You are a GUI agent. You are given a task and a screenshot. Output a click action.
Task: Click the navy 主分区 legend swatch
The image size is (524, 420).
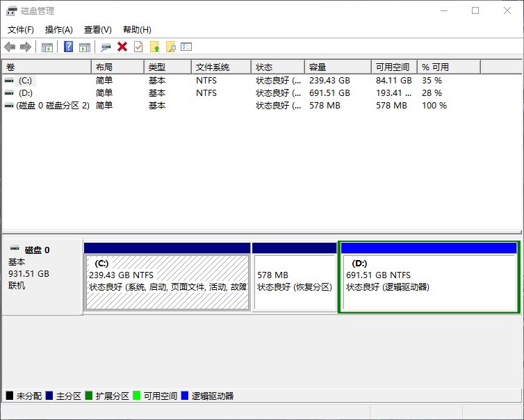49,396
